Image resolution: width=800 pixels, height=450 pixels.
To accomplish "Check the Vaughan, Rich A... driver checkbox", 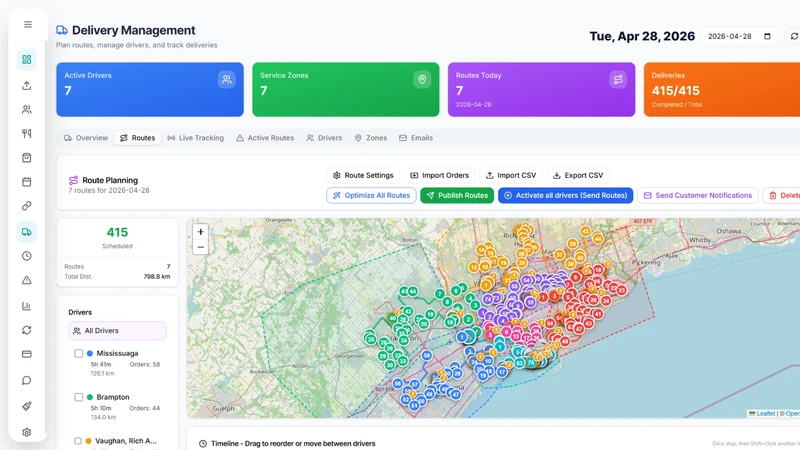I will pos(79,441).
